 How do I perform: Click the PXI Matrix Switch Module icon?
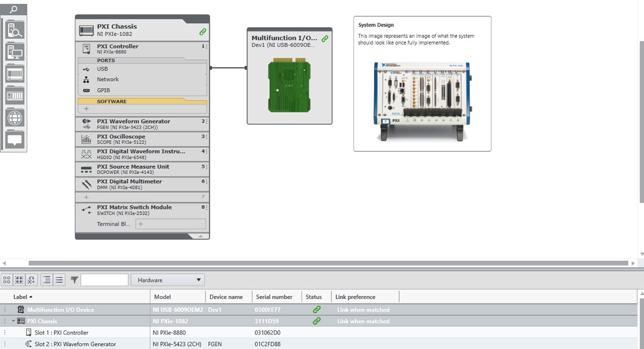86,210
